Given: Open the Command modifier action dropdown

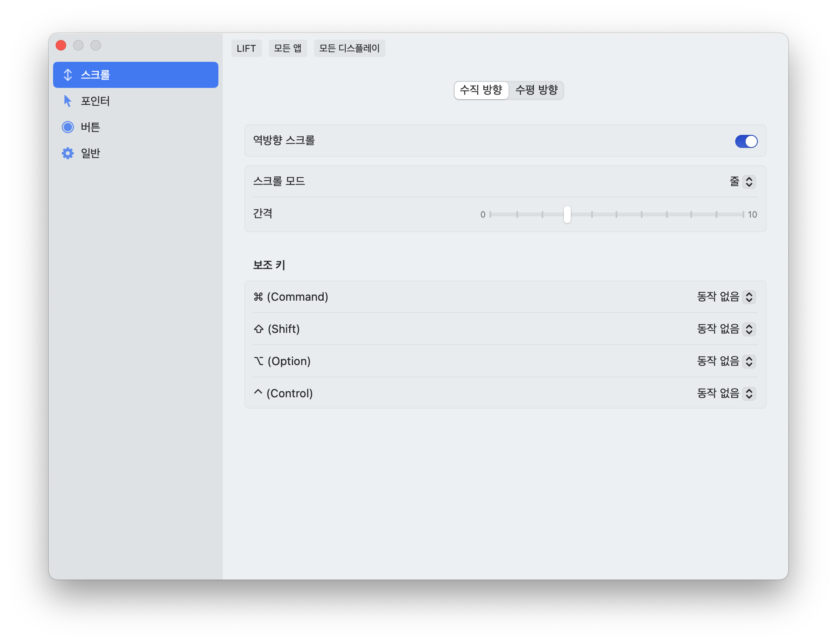Looking at the screenshot, I should [x=726, y=297].
